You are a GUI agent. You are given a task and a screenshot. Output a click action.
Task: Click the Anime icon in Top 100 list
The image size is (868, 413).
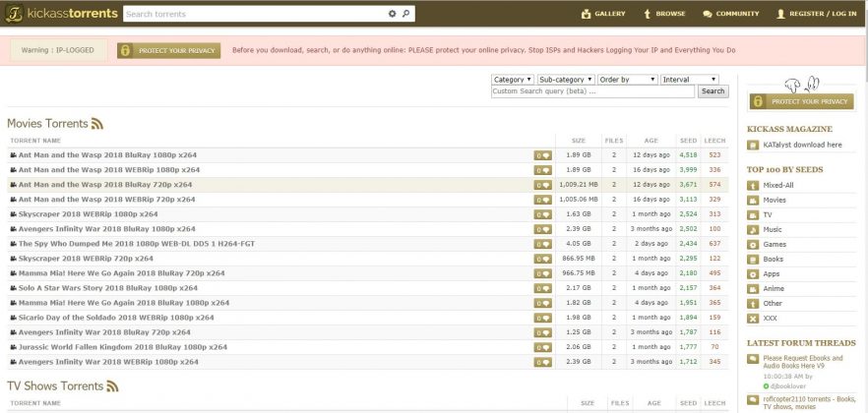pos(753,288)
